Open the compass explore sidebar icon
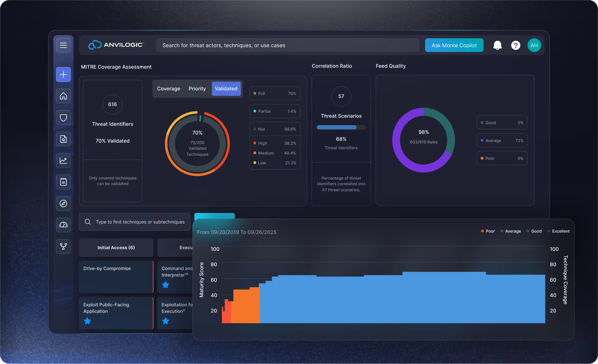 click(63, 204)
